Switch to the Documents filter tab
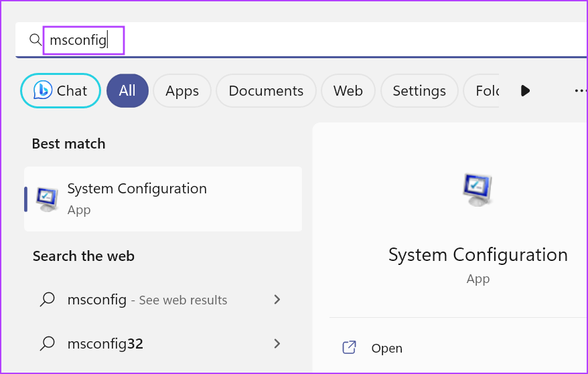588x374 pixels. tap(266, 91)
